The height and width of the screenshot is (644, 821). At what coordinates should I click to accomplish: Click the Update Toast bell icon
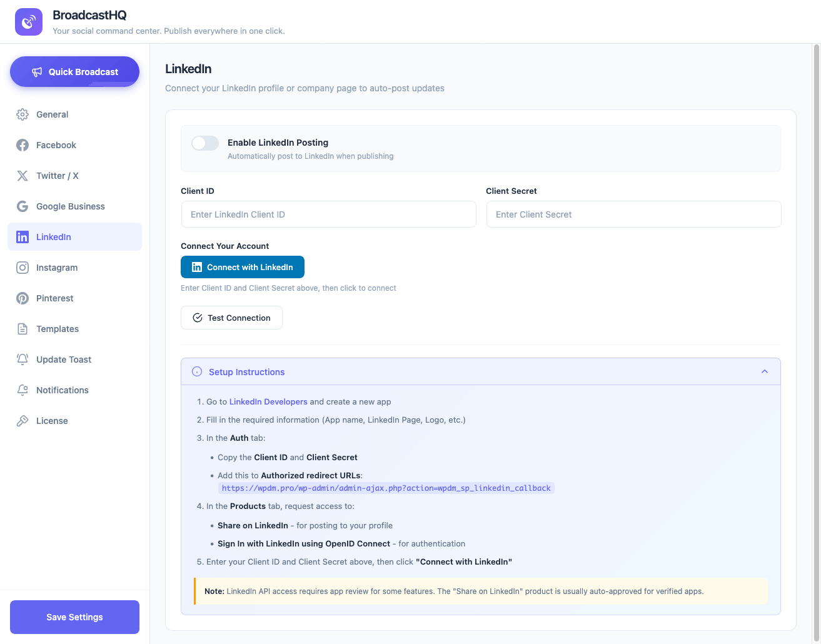point(23,360)
